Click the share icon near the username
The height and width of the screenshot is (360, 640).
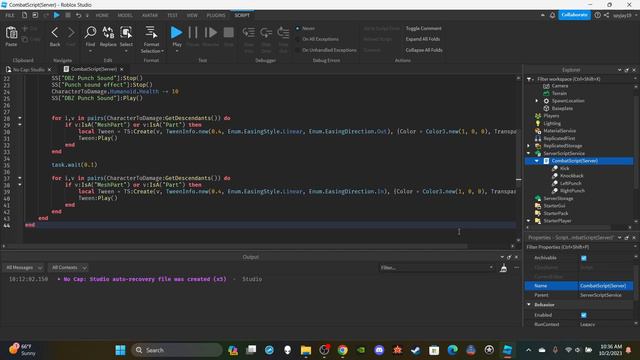coord(607,15)
